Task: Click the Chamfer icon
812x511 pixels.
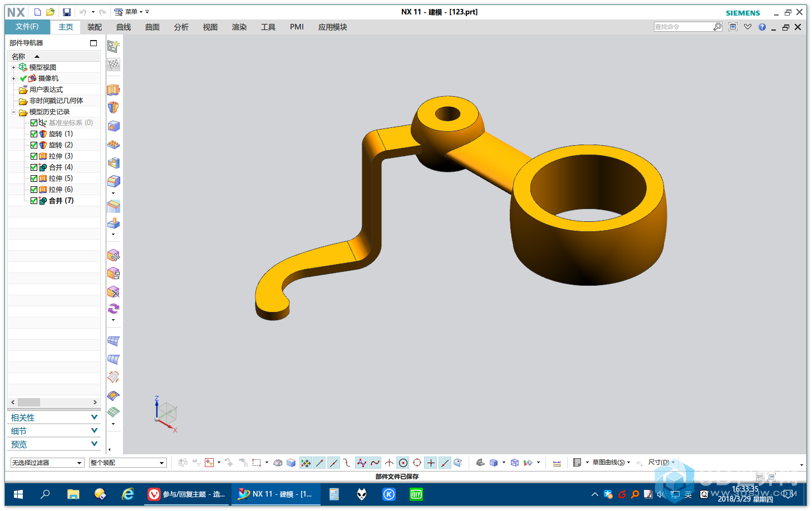Action: tap(114, 206)
